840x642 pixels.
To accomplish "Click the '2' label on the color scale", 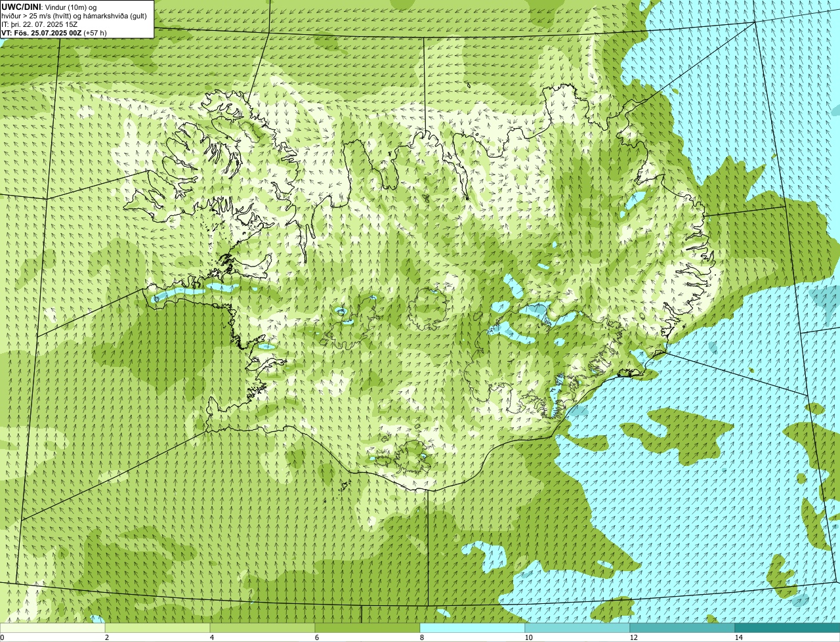I will click(106, 637).
